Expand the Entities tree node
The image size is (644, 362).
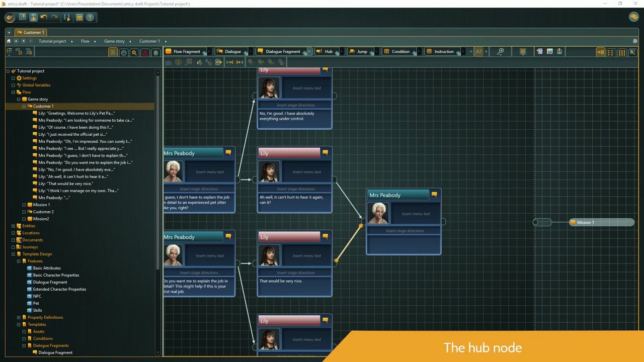tap(13, 226)
